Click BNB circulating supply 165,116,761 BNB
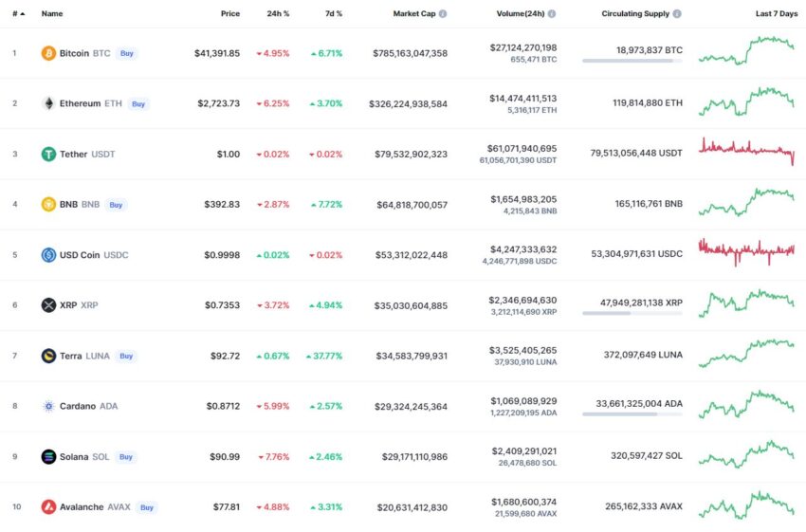Image resolution: width=806 pixels, height=532 pixels. point(649,204)
